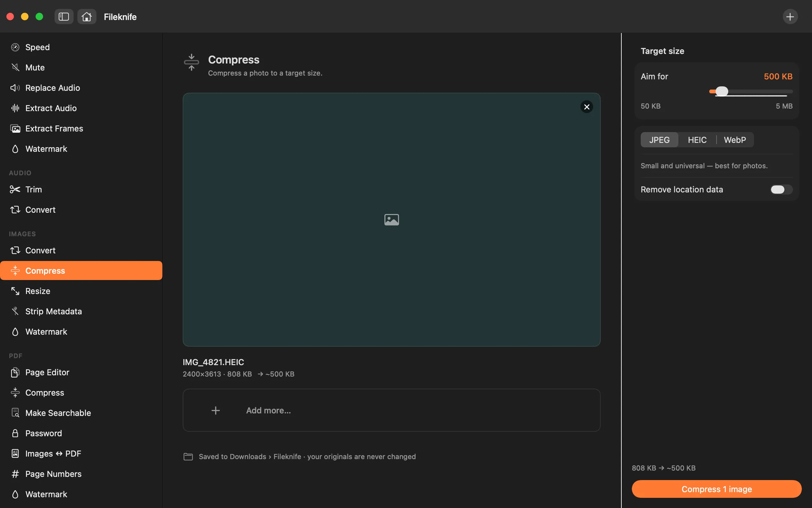Select WebP output format
The height and width of the screenshot is (508, 812).
tap(735, 140)
